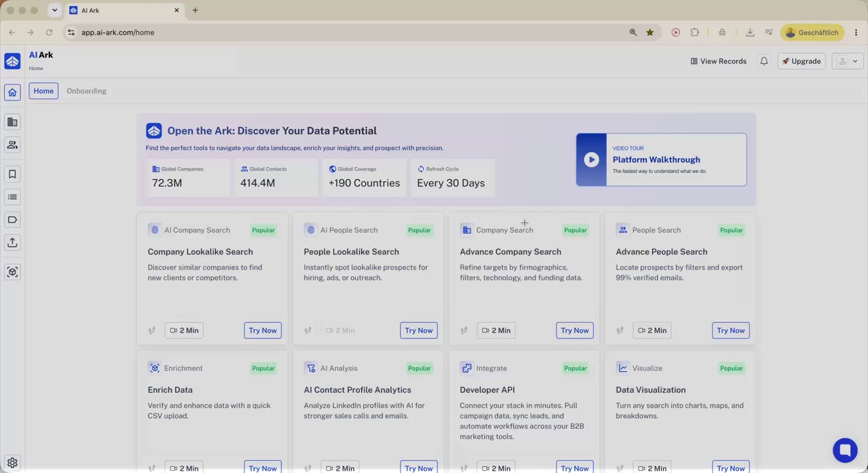
Task: Select the Home tab
Action: point(43,91)
